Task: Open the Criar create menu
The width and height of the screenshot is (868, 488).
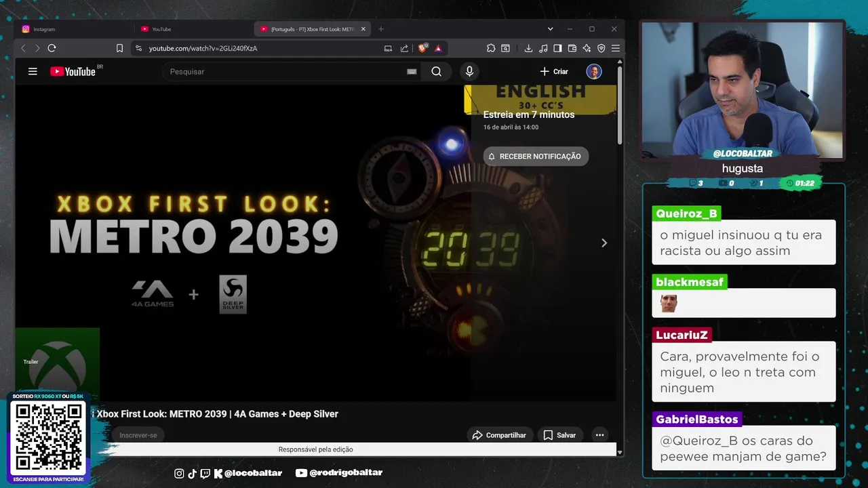Action: tap(554, 71)
